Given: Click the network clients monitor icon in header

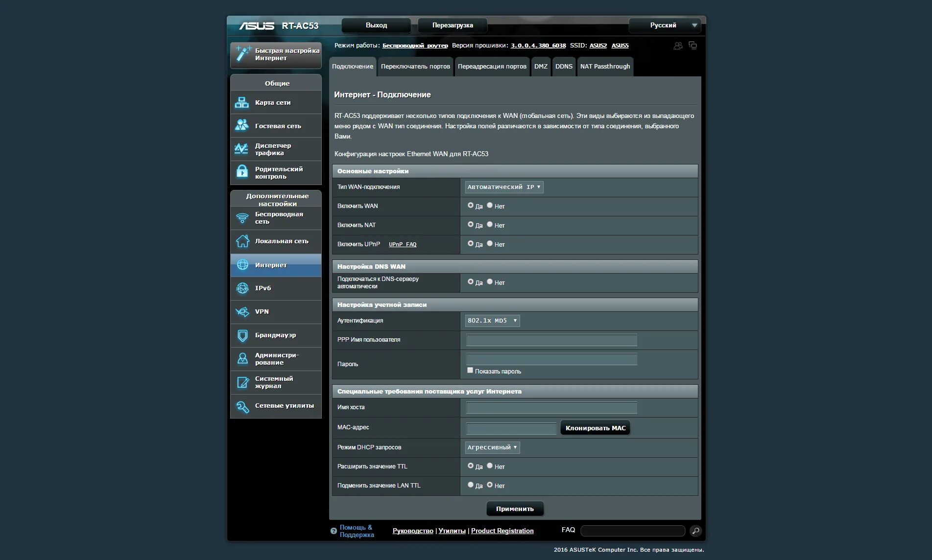Looking at the screenshot, I should click(693, 45).
